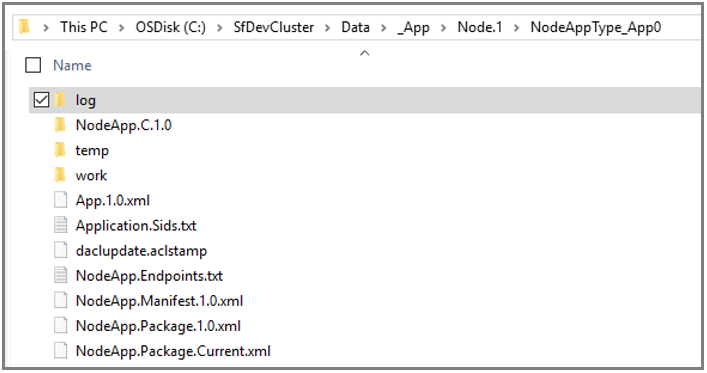Select the NodeApp.Package.Current.xml file
Screen dimensions: 707x373
[173, 351]
